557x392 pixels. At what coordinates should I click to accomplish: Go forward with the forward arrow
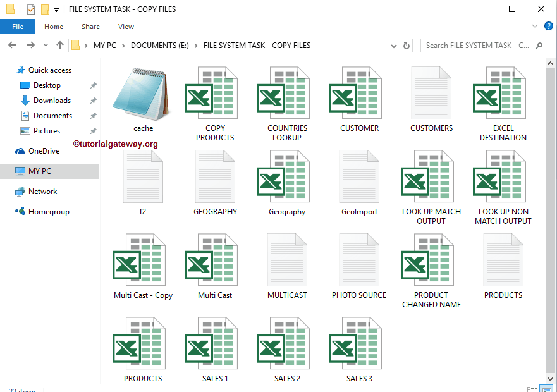[31, 45]
